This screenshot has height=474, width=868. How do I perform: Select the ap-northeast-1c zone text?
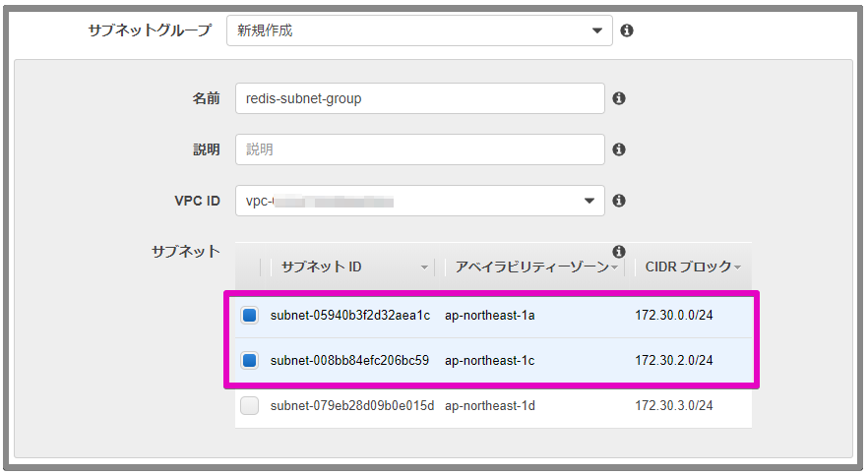click(x=490, y=361)
